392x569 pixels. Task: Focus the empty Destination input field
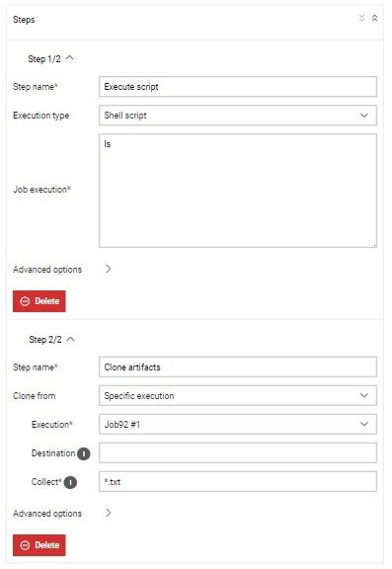pyautogui.click(x=238, y=452)
